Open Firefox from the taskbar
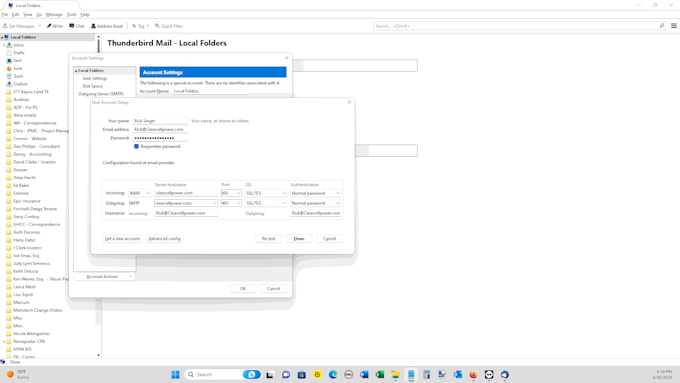This screenshot has width=680, height=383. point(473,375)
